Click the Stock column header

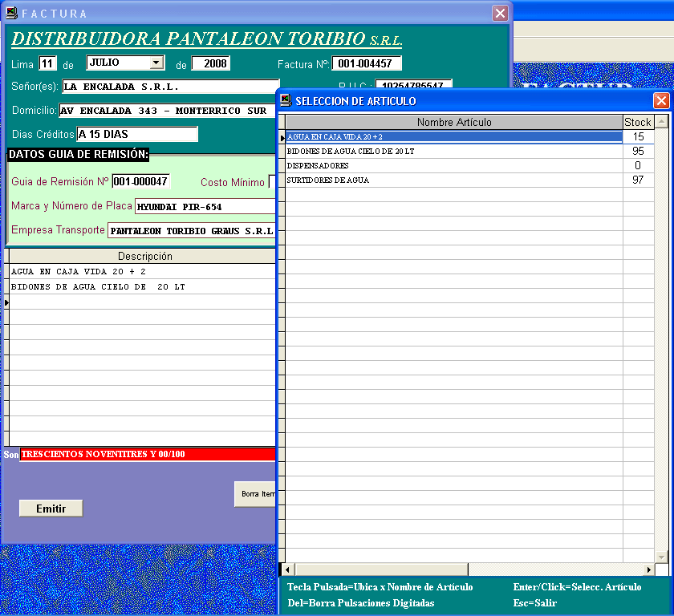[638, 122]
